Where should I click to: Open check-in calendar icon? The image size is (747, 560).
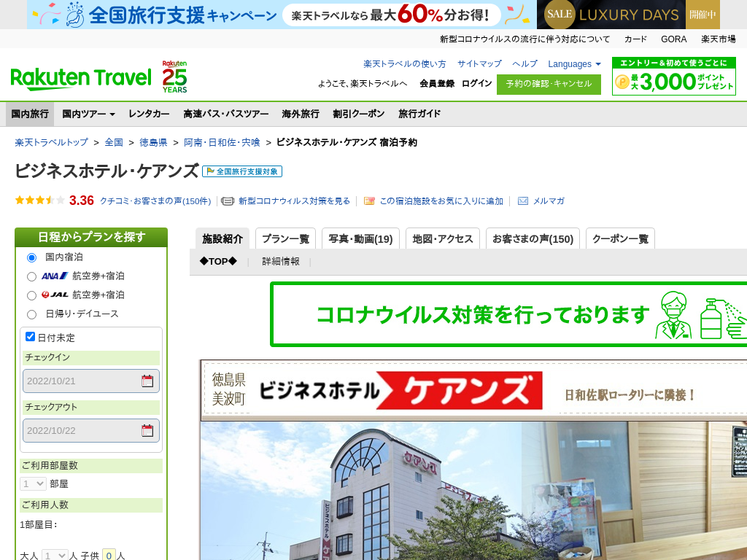[147, 381]
